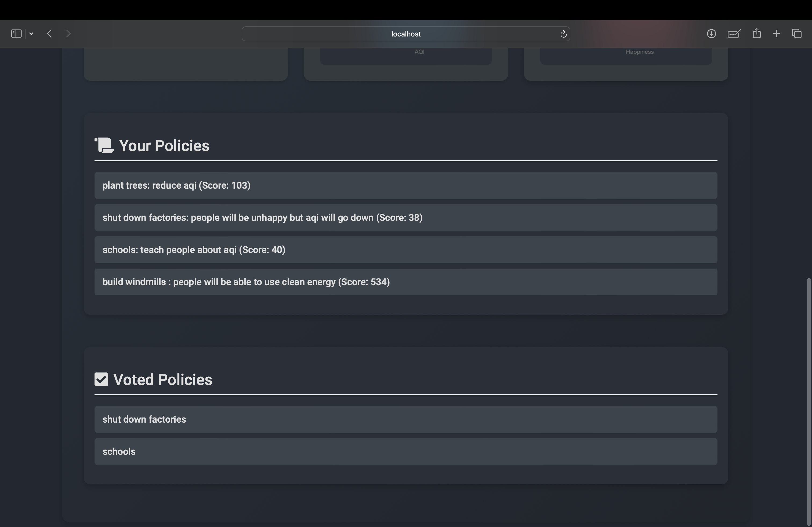Viewport: 812px width, 527px height.
Task: Click the localhost address bar
Action: pos(405,34)
